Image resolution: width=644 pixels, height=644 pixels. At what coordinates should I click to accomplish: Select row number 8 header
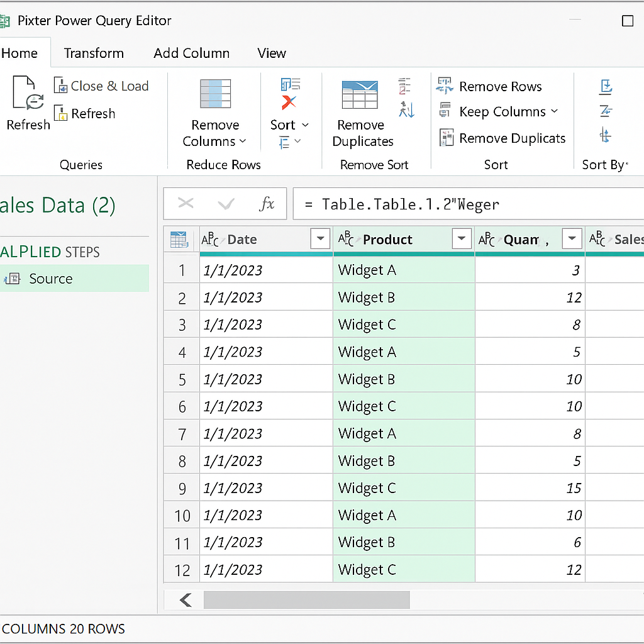pyautogui.click(x=182, y=461)
